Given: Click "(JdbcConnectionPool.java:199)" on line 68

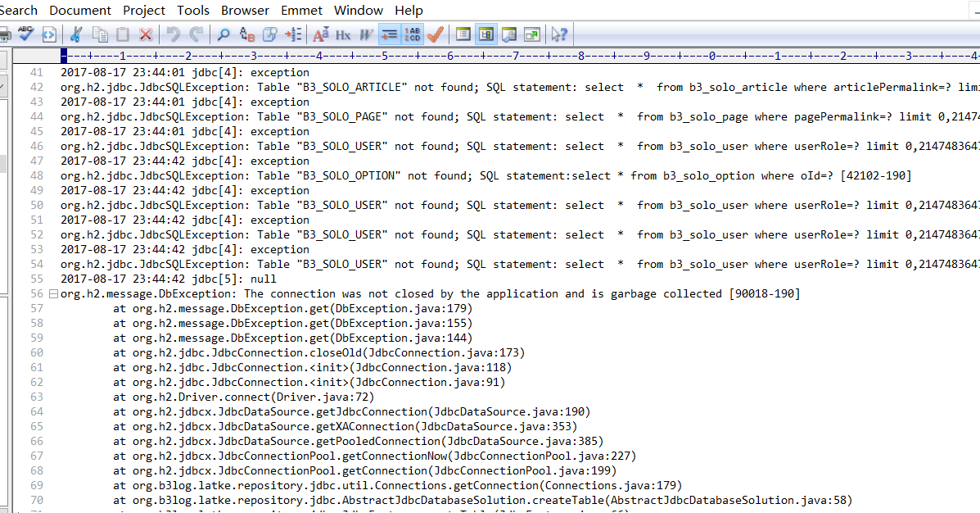Looking at the screenshot, I should (522, 471).
